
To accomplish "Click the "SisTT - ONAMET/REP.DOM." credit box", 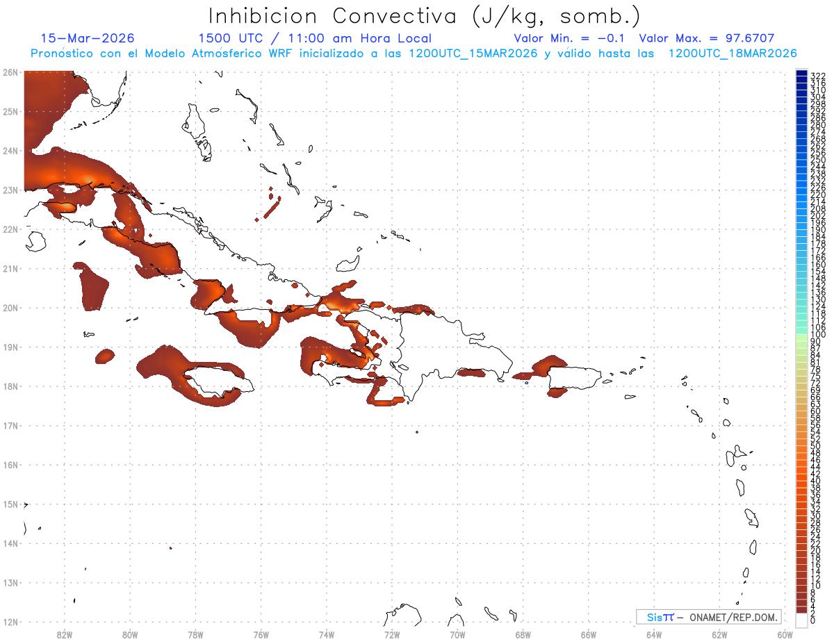I will (709, 617).
